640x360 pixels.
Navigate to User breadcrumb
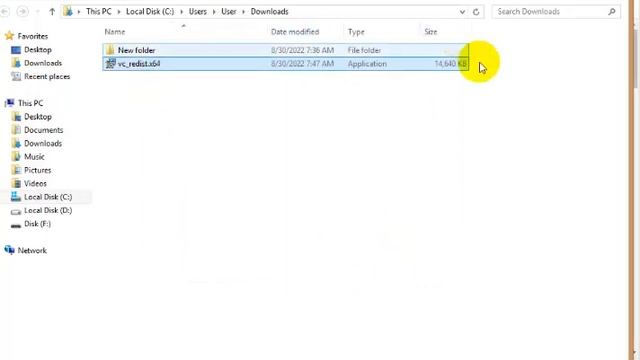point(229,11)
